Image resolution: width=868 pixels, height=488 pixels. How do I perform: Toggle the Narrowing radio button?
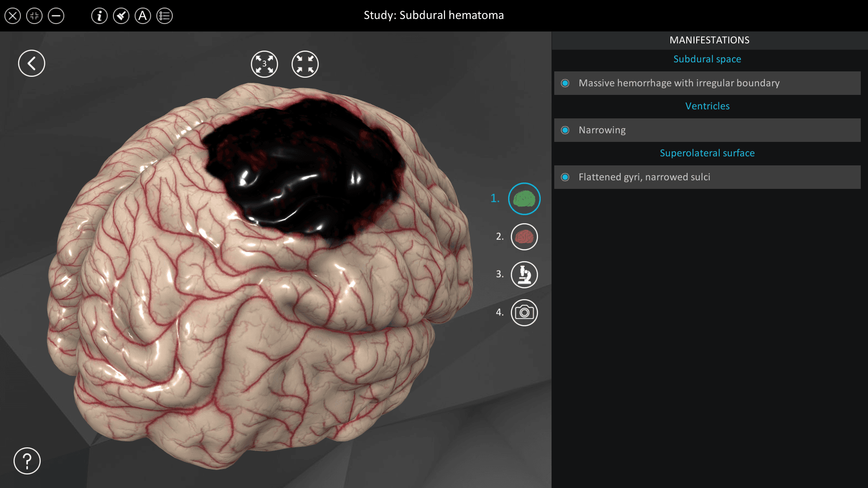tap(565, 130)
